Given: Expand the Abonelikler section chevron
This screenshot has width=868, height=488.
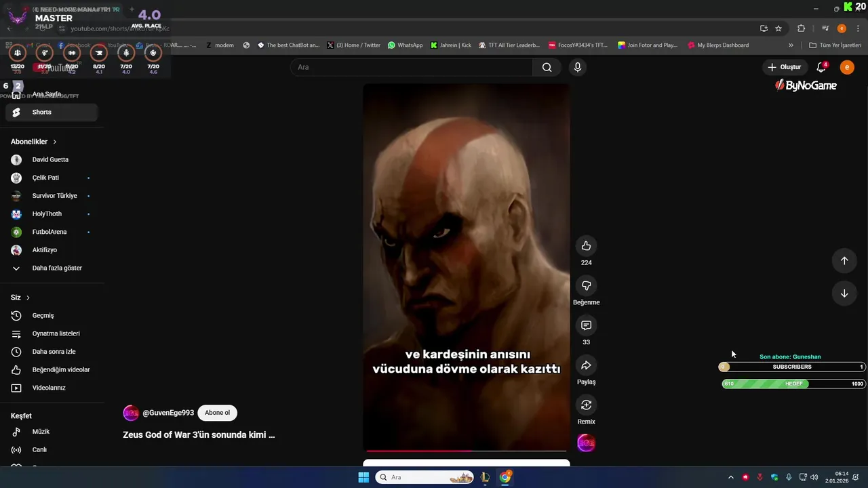Looking at the screenshot, I should click(55, 142).
